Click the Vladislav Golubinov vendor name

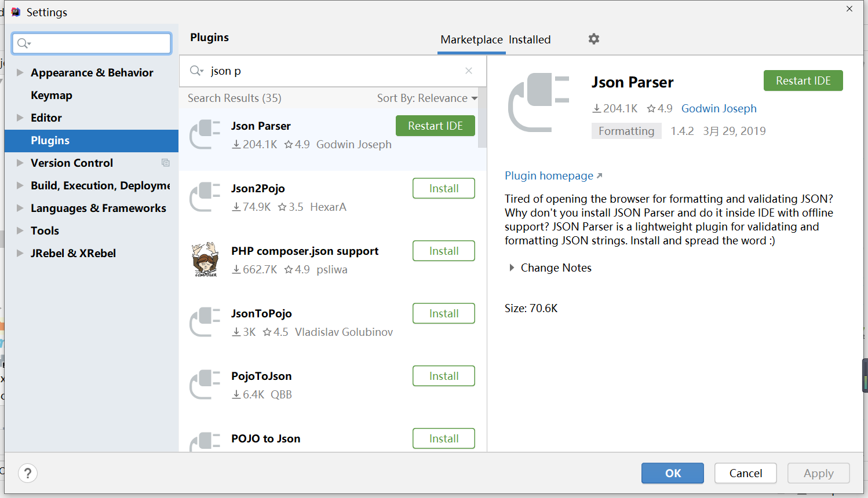click(x=344, y=332)
